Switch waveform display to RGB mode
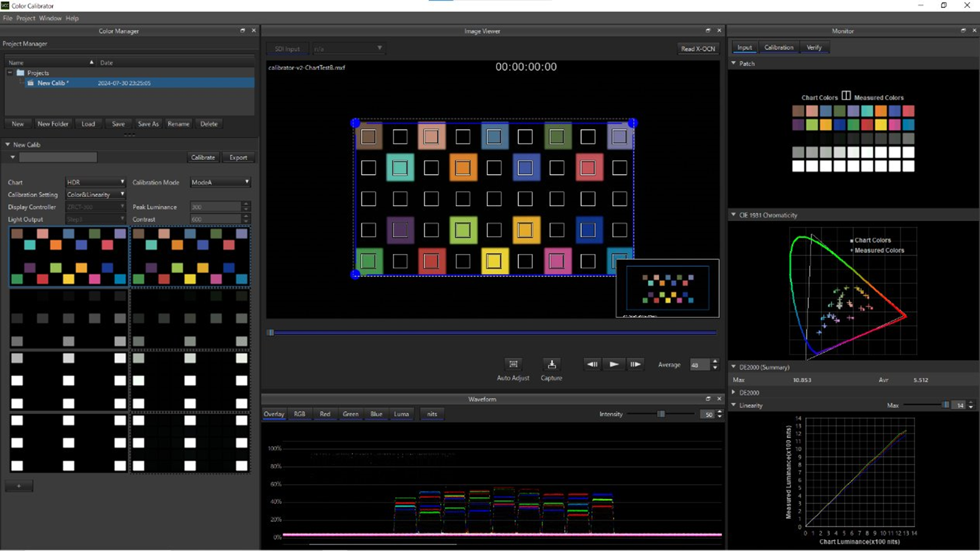This screenshot has width=980, height=551. 300,414
